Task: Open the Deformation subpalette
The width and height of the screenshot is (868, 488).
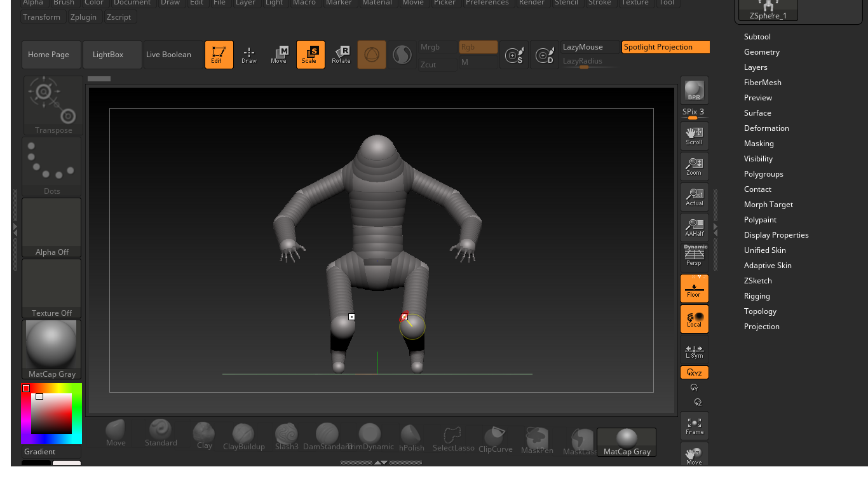Action: 766,128
